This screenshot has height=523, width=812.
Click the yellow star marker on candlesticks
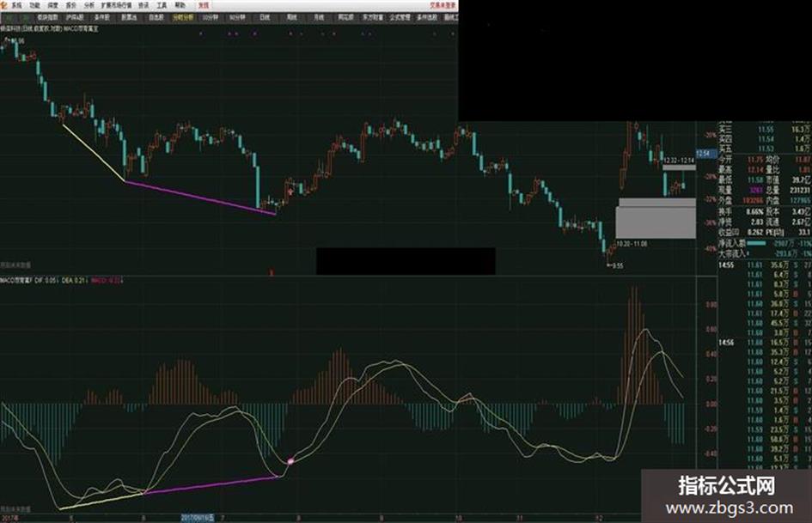[x=290, y=192]
